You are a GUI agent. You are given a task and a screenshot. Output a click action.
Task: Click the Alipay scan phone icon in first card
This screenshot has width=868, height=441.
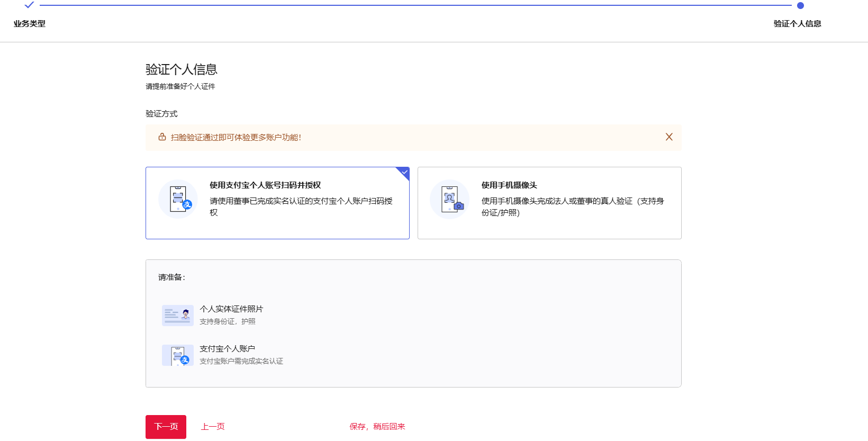point(178,199)
